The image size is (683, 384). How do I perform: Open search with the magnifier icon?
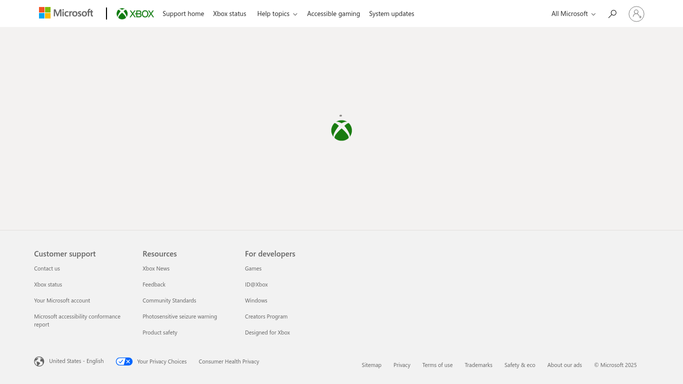[612, 14]
